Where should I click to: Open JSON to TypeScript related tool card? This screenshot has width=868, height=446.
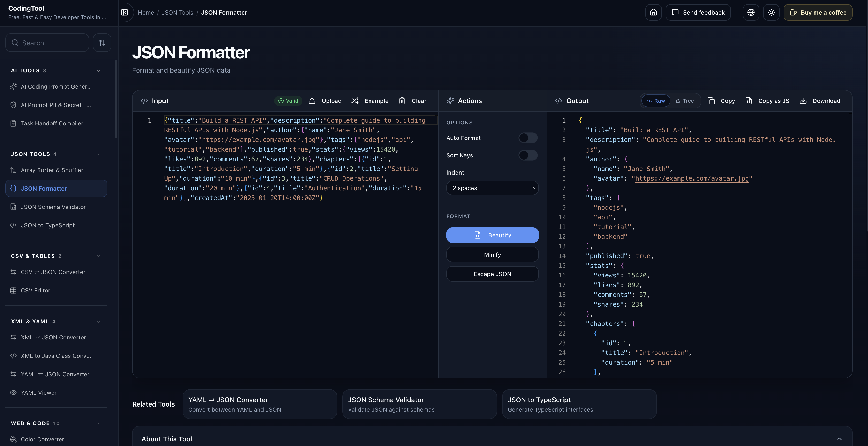click(579, 404)
